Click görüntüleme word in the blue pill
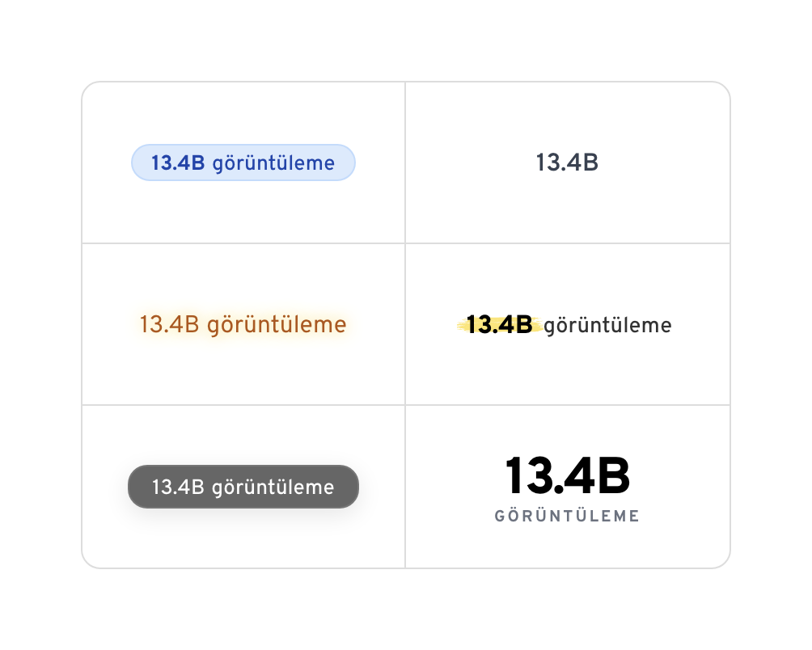The width and height of the screenshot is (812, 650). [273, 164]
